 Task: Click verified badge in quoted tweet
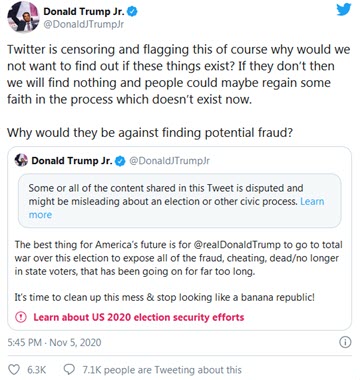(120, 161)
